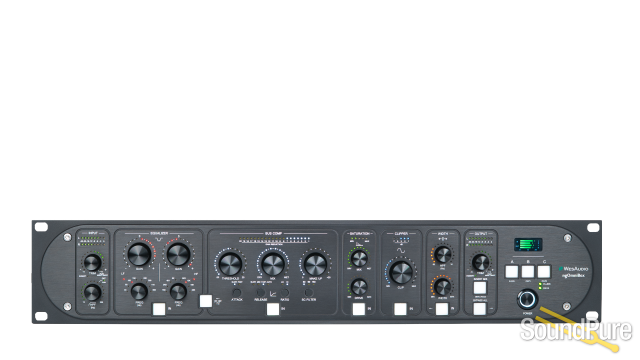Image resolution: width=640 pixels, height=360 pixels.
Task: Click the Equalizer LF frequency knob
Action: click(139, 292)
